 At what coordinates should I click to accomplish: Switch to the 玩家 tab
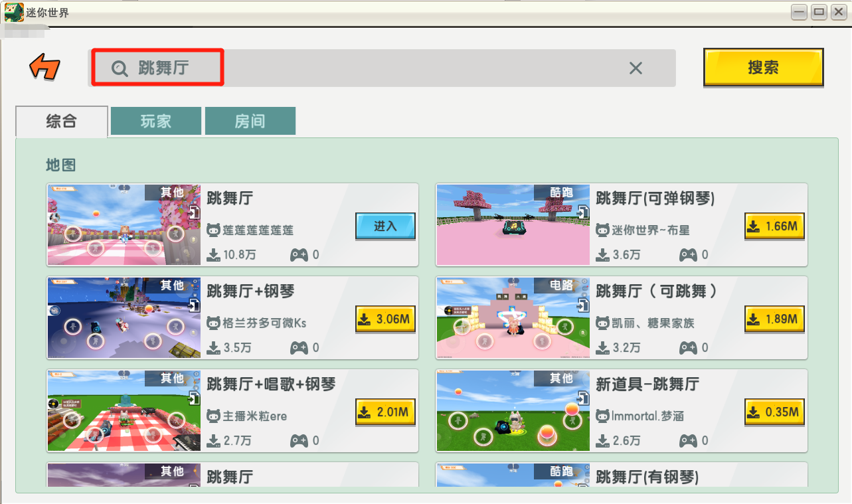tap(156, 121)
